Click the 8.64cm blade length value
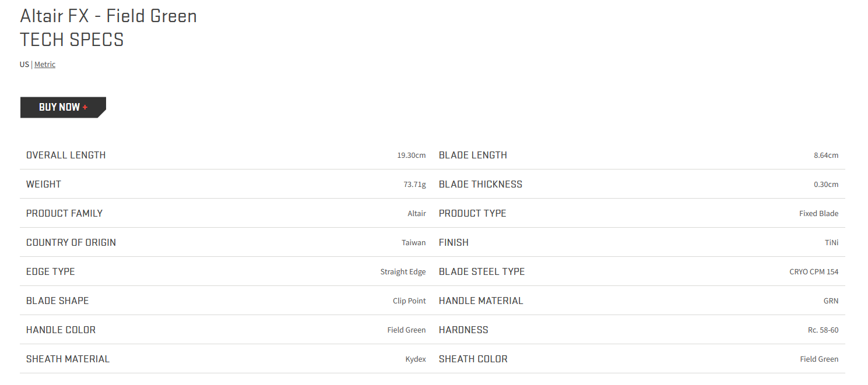868x385 pixels. [x=826, y=156]
